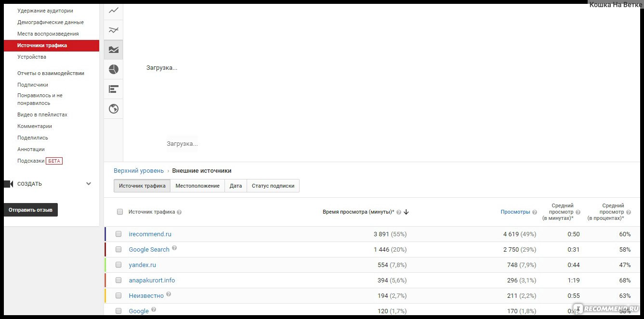Select the Источник трафика tab

point(142,186)
